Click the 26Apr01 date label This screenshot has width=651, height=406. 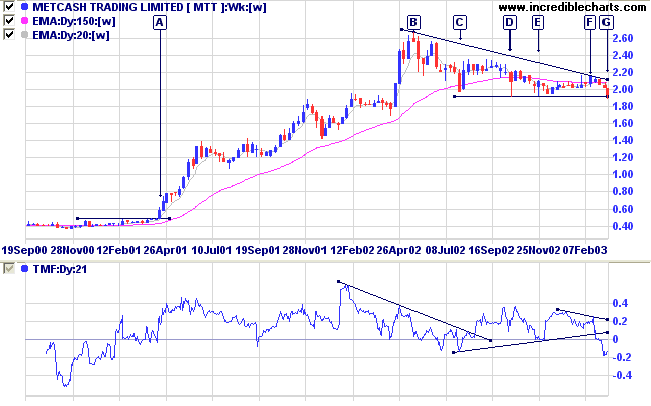click(x=165, y=250)
